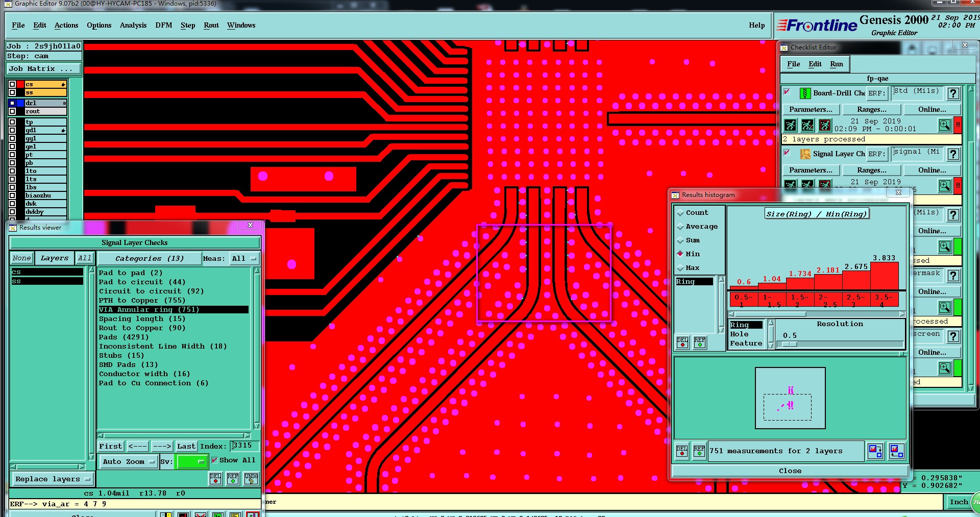
Task: Open Run menu in Checklist Editor
Action: [837, 64]
